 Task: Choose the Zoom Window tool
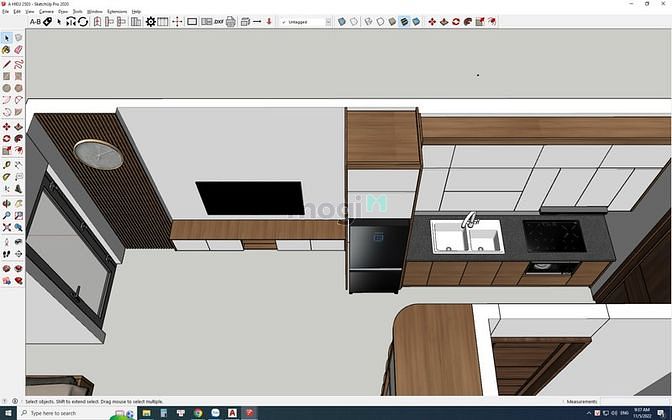click(18, 216)
